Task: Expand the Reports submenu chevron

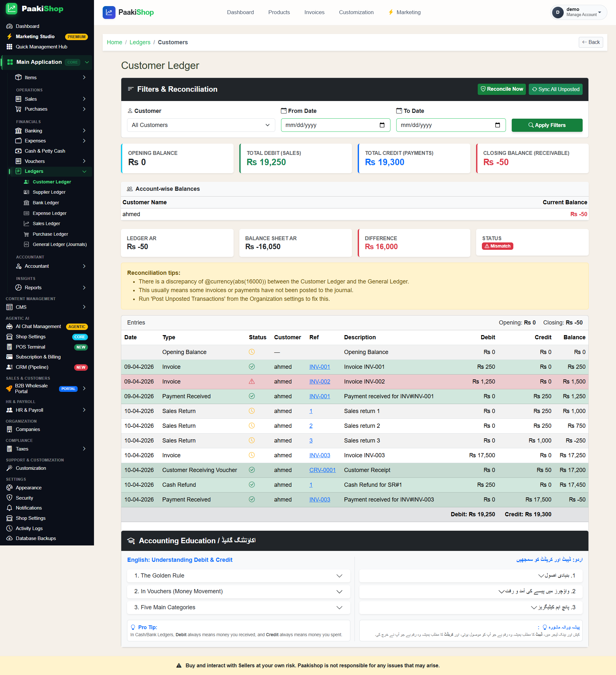Action: tap(84, 288)
